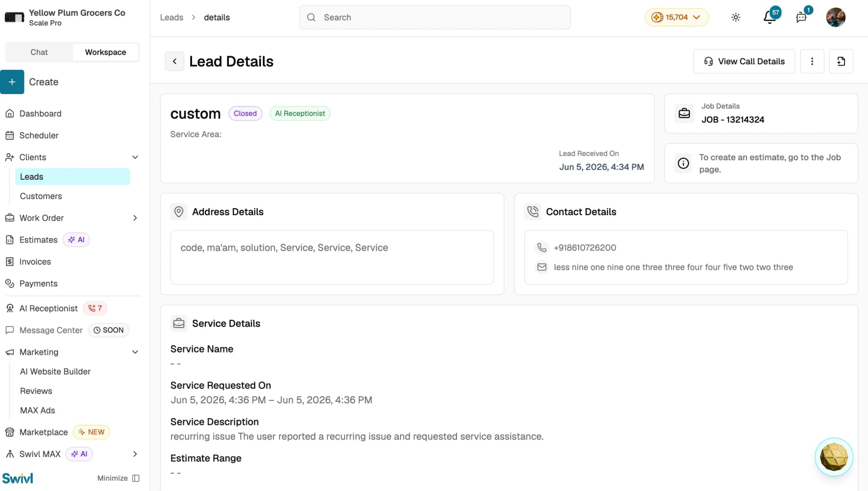Click the Swivl logo
The image size is (868, 491).
[18, 478]
